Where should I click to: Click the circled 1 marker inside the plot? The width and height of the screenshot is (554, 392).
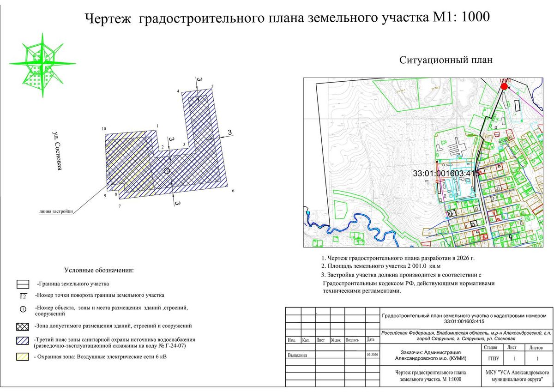point(167,171)
